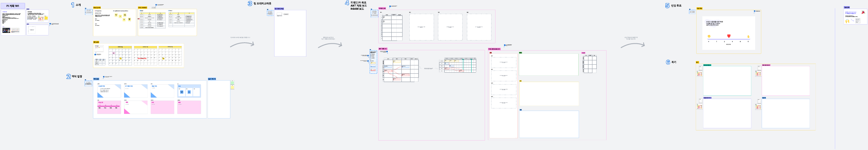The width and height of the screenshot is (868, 150).
Task: Select the pink ART 계획 보드 frame label
Action: pyautogui.click(x=383, y=48)
